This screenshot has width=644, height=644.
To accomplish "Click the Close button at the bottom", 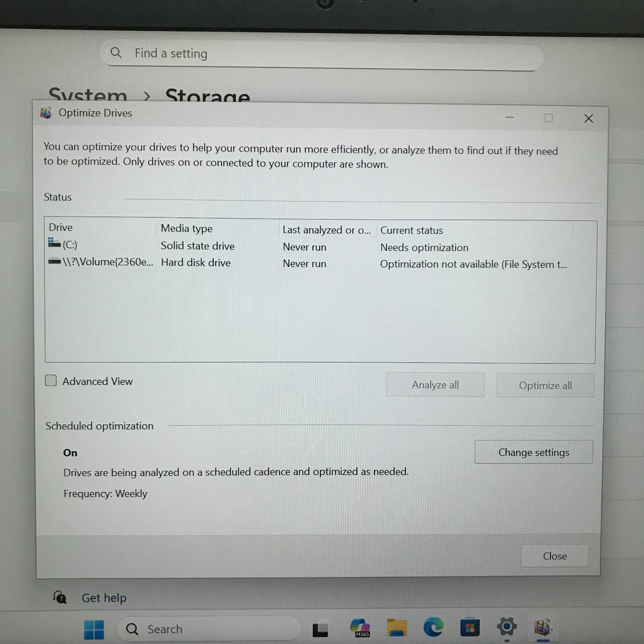I will click(x=555, y=556).
